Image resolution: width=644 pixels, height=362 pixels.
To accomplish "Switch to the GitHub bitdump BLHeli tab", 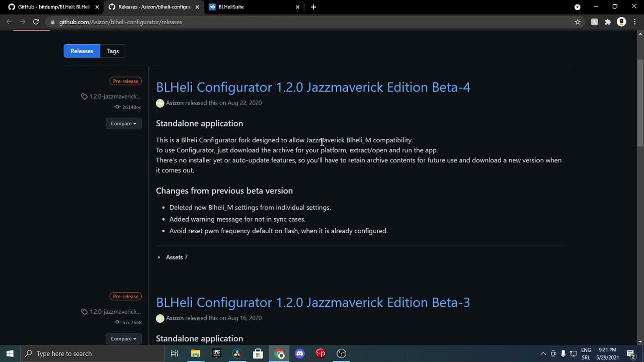I will coord(53,7).
